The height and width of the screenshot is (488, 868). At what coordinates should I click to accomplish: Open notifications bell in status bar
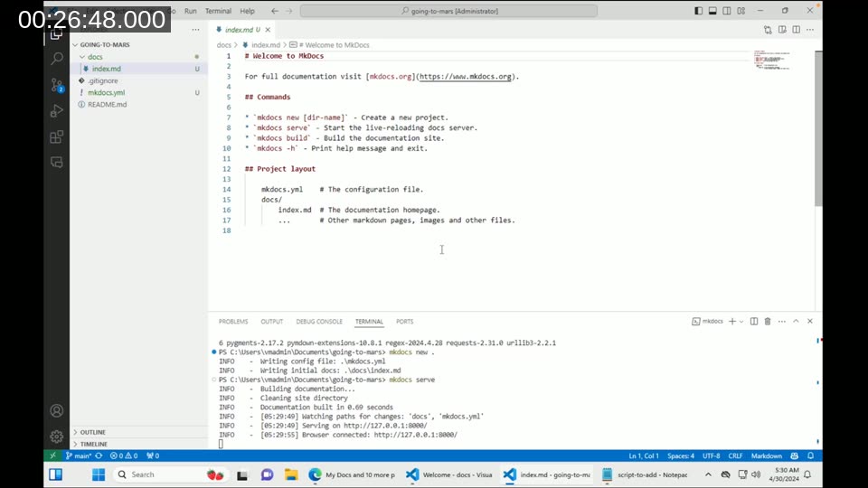[x=810, y=455]
